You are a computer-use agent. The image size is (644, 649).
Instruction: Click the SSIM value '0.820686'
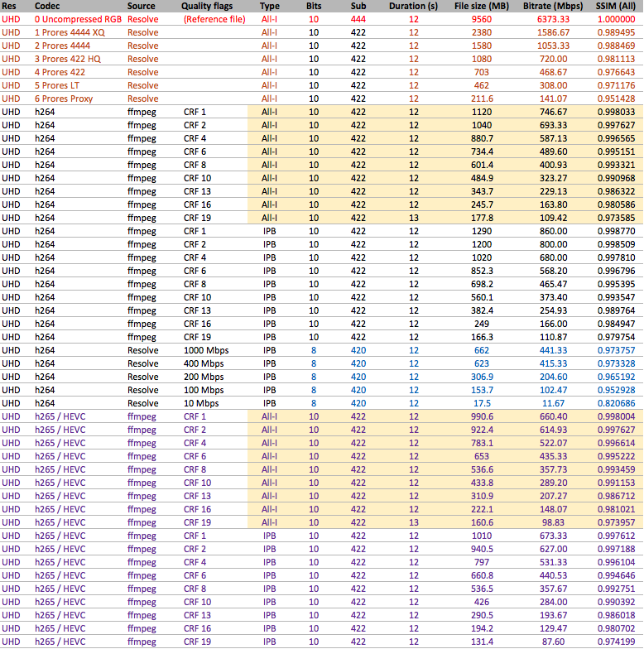tap(616, 404)
